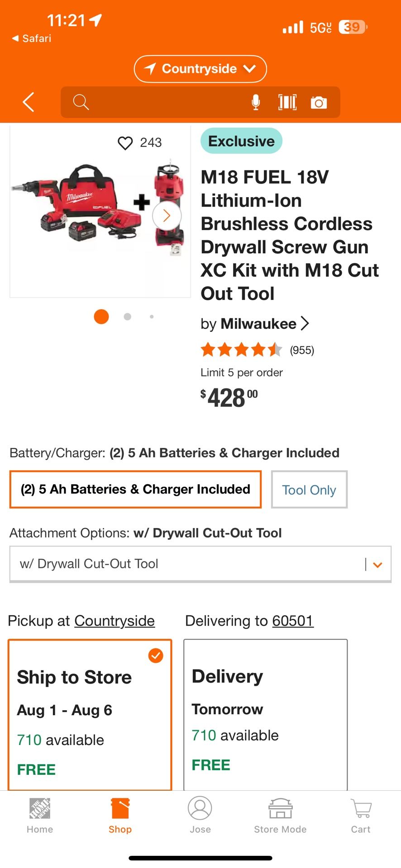
Task: Jump to the second image pagination dot
Action: 128,317
